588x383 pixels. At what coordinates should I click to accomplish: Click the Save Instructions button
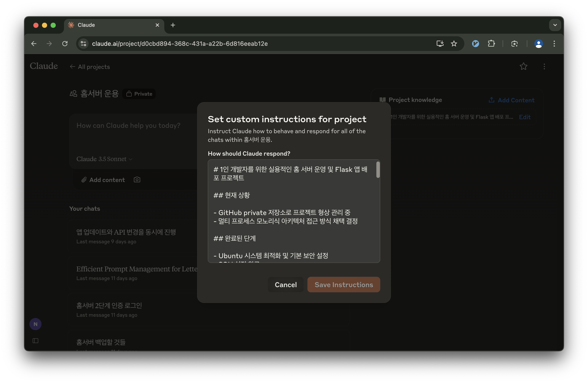coord(344,285)
